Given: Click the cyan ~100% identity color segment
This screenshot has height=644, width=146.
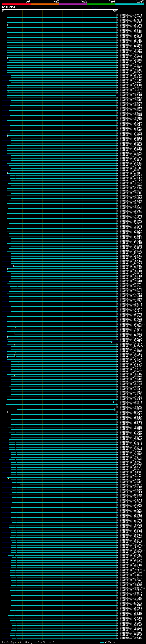Looking at the screenshot, I should (x=130, y=4).
